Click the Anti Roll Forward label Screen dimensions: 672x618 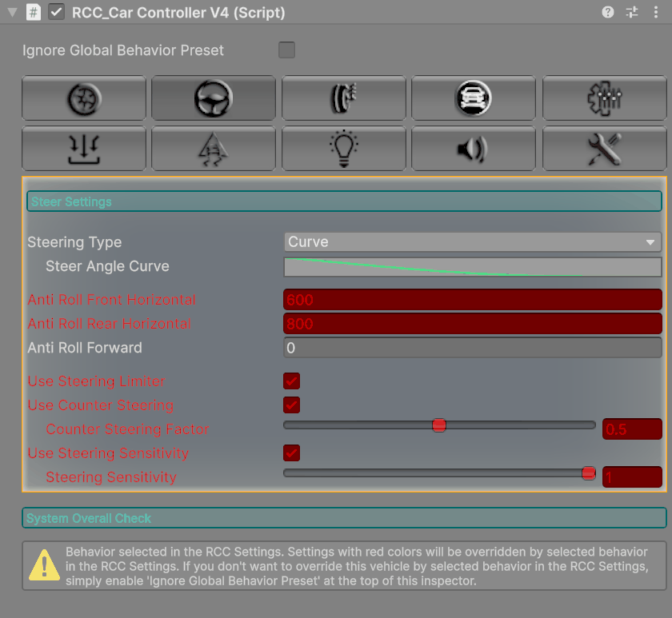(85, 347)
